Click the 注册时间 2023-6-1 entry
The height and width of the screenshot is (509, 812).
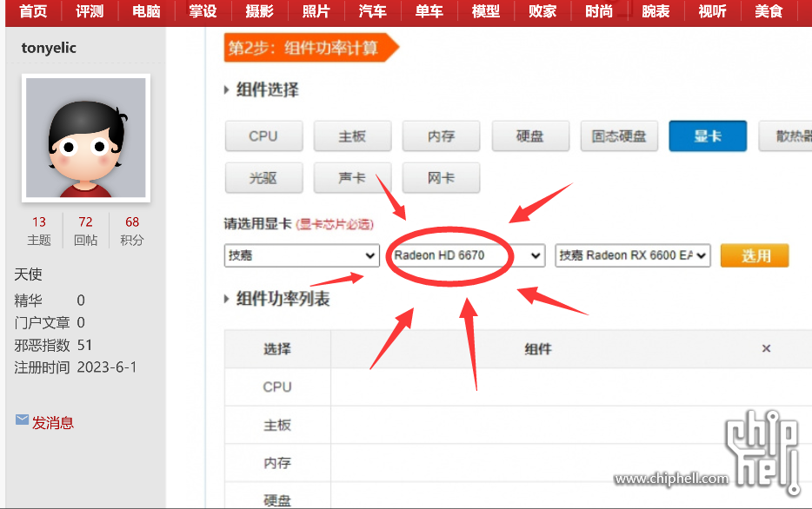click(76, 367)
